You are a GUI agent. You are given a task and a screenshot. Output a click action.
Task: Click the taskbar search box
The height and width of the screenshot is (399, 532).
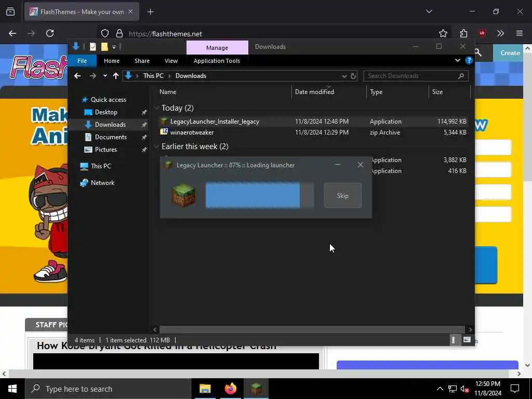coord(108,389)
